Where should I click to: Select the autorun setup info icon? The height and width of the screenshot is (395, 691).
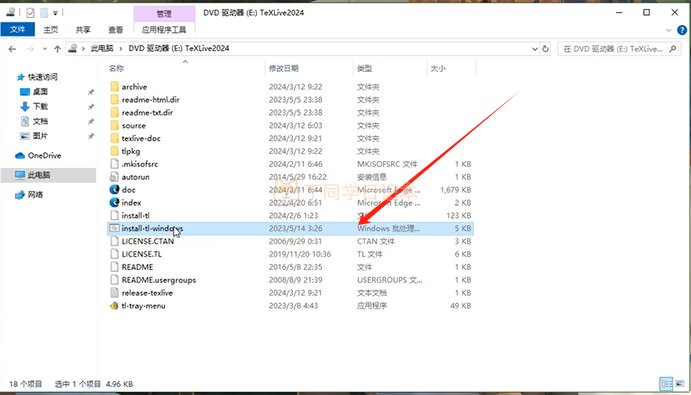point(115,177)
